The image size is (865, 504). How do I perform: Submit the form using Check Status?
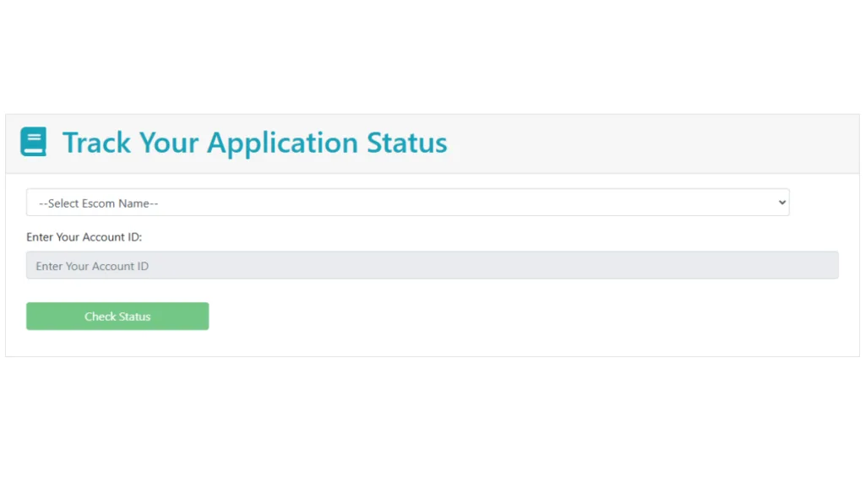tap(117, 316)
